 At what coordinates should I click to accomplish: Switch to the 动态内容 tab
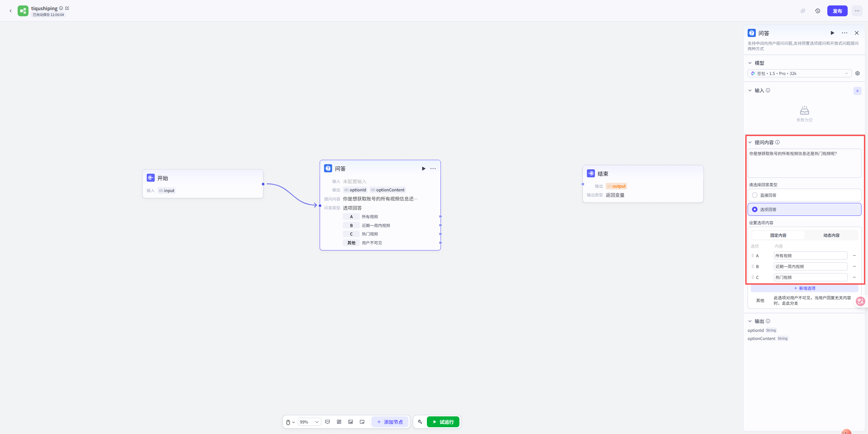tap(831, 235)
